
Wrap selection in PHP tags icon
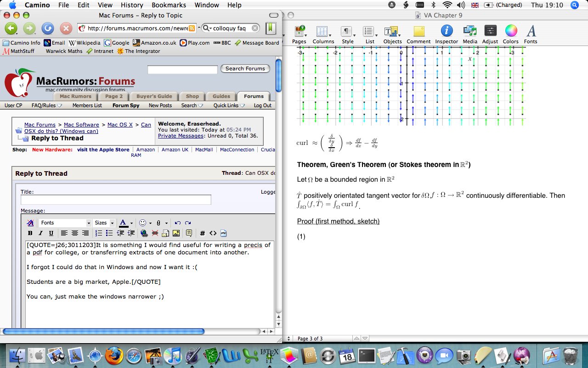223,233
